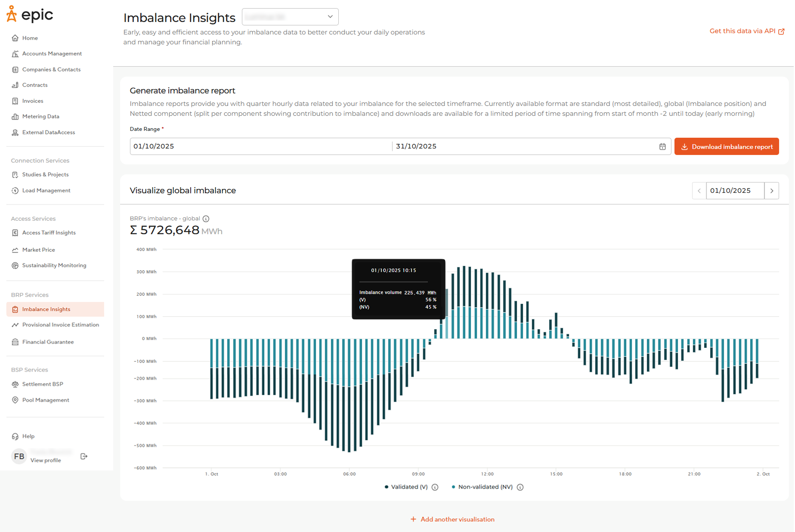Screen dimensions: 795x532
Task: Click the Visualize global imbalance heading
Action: coord(183,190)
